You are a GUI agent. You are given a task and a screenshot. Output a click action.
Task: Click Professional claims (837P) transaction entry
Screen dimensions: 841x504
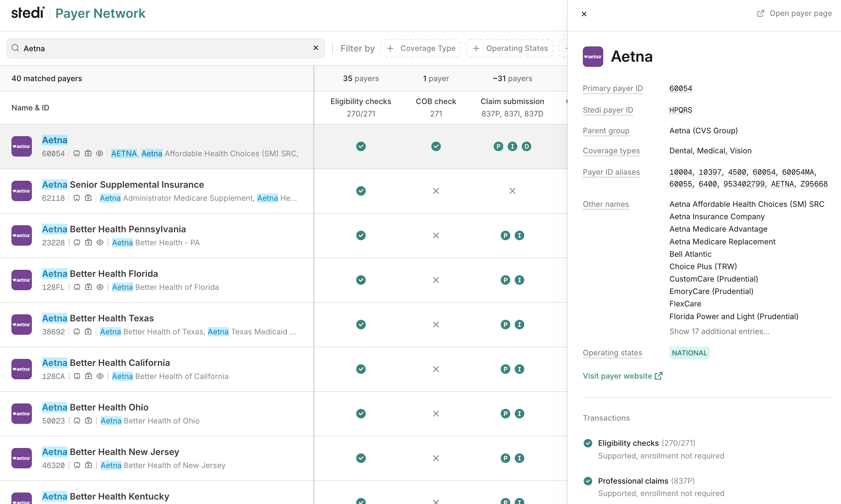(x=654, y=487)
